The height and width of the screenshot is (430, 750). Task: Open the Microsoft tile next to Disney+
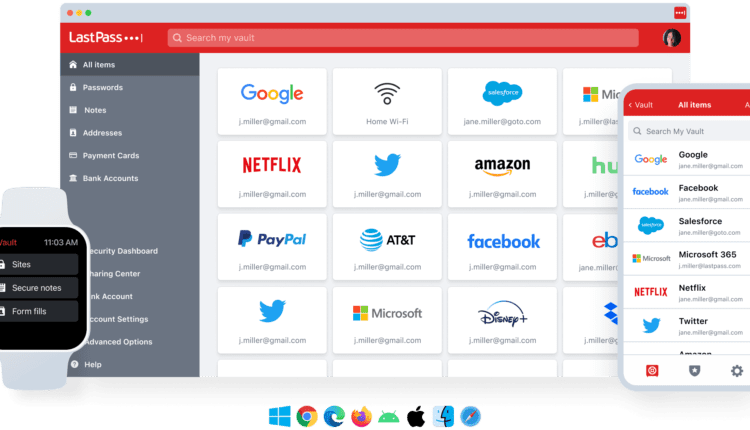pyautogui.click(x=387, y=320)
